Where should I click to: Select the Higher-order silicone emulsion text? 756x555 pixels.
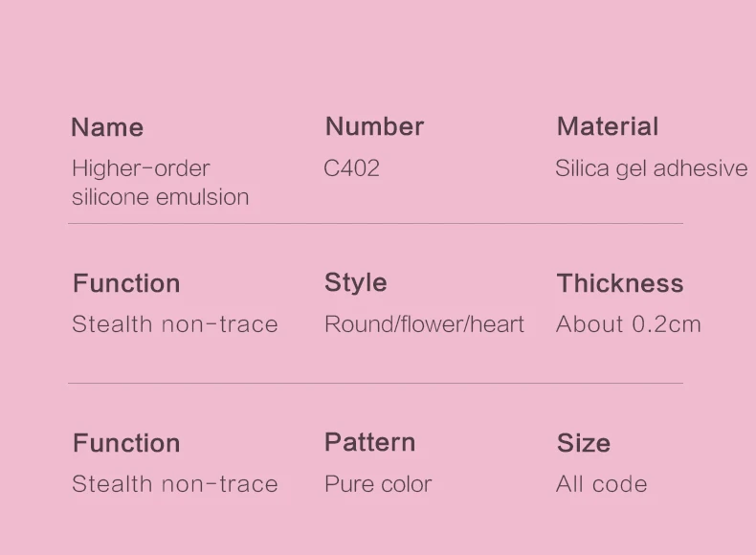click(161, 183)
